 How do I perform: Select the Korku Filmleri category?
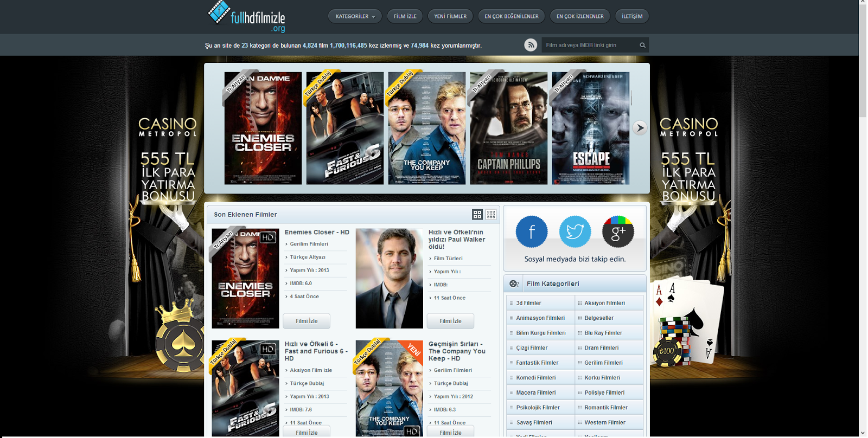(609, 378)
